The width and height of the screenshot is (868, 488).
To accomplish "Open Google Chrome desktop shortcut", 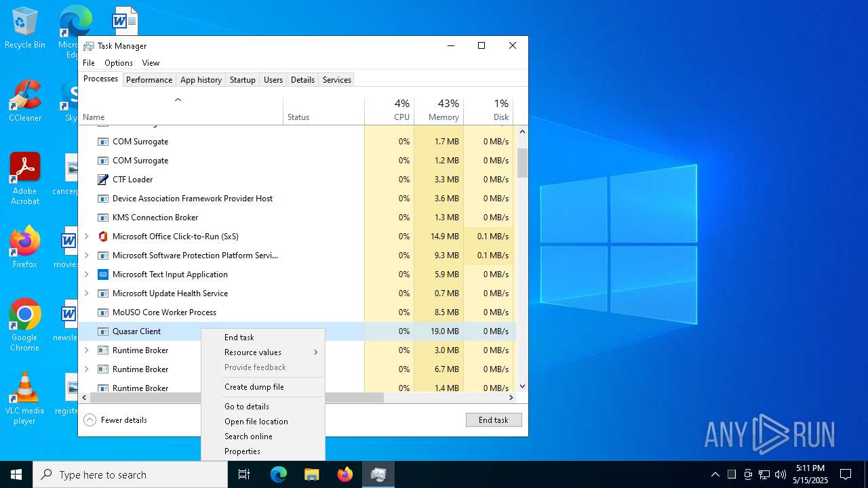I will 25,326.
